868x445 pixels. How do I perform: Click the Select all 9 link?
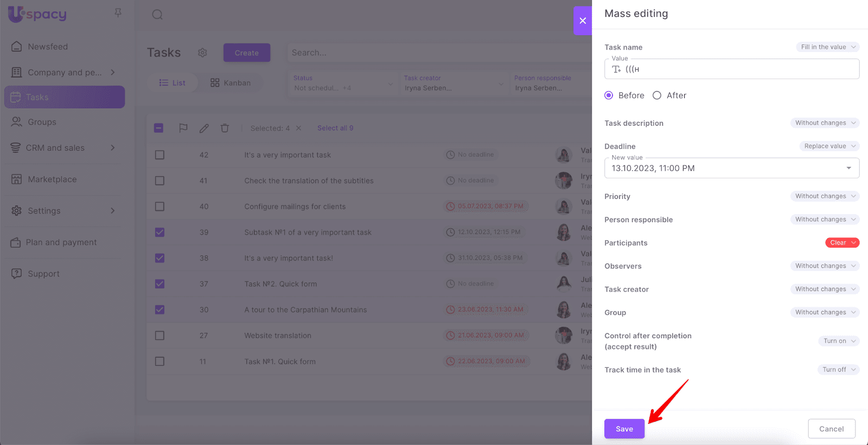(335, 128)
